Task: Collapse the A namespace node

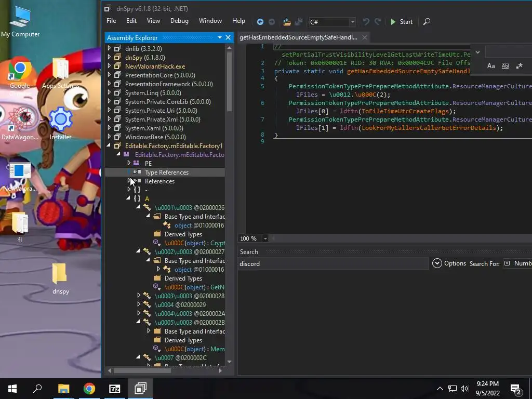Action: click(128, 198)
